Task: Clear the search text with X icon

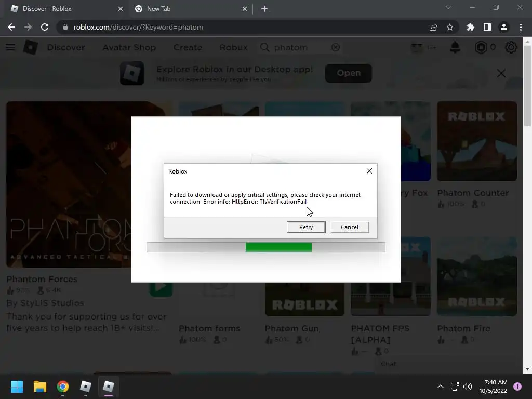Action: (x=335, y=47)
